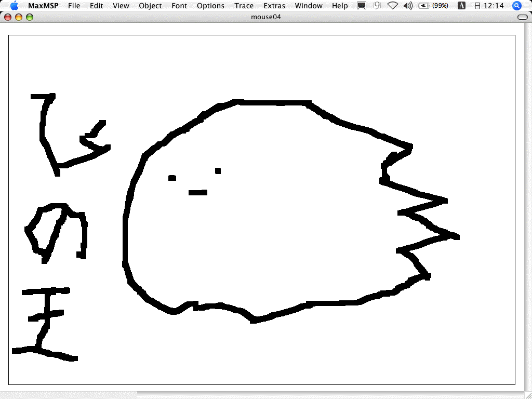Click the mouse04 window title
This screenshot has height=399, width=532.
[x=265, y=17]
